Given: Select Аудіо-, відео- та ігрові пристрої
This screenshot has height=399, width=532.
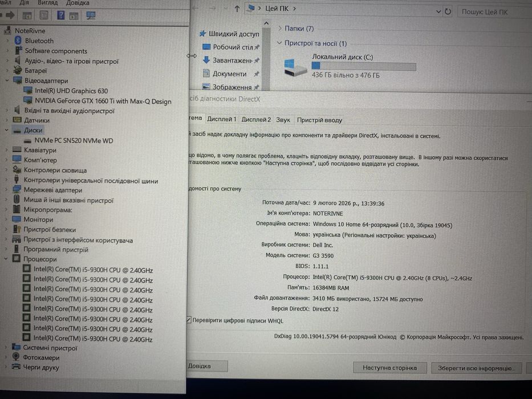Looking at the screenshot, I should pyautogui.click(x=72, y=61).
